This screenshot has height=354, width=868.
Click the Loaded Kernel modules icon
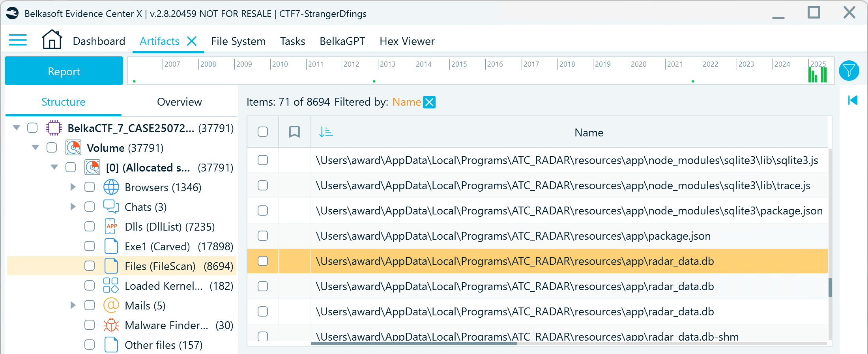pos(111,285)
